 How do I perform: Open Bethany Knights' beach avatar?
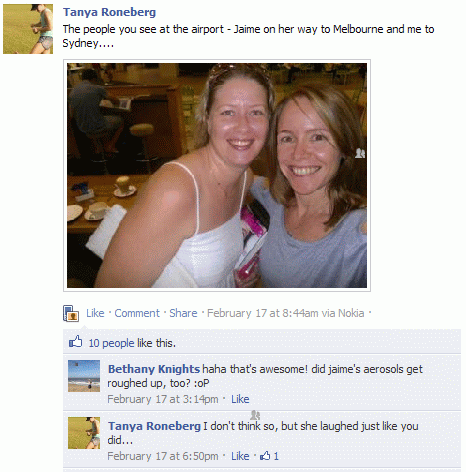click(x=84, y=376)
